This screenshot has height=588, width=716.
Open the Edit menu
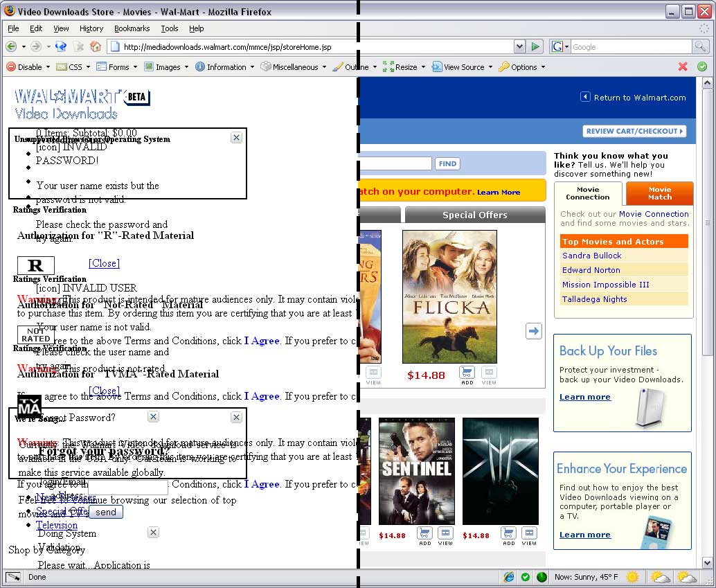click(36, 28)
